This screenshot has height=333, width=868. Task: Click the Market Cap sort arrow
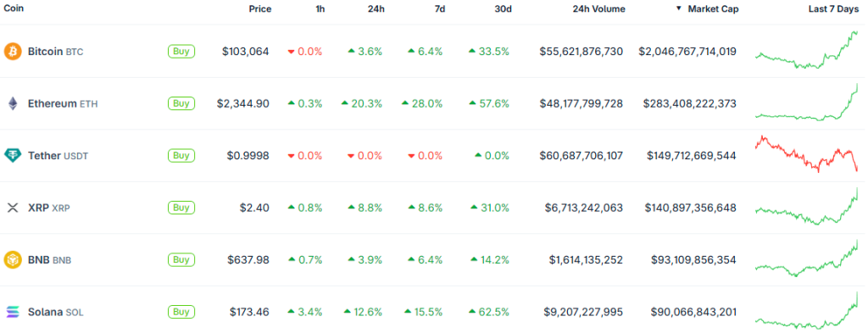[678, 8]
